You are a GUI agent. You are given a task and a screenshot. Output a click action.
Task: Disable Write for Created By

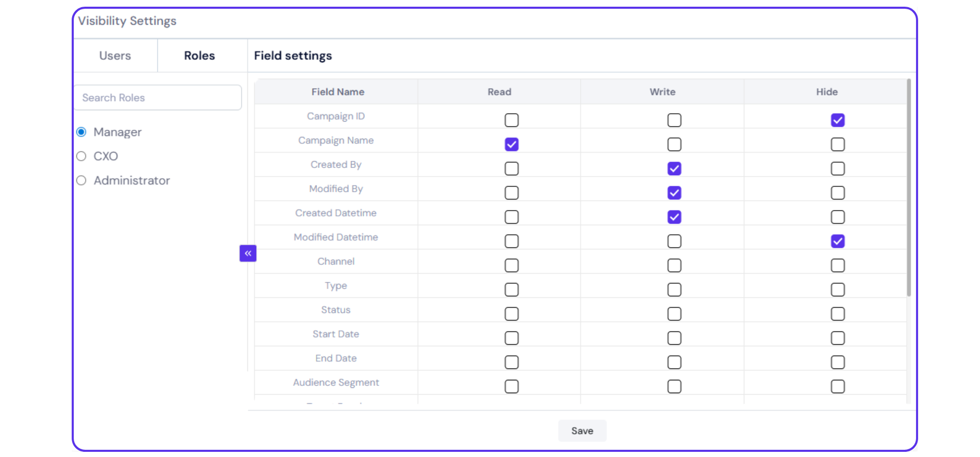[x=674, y=168]
